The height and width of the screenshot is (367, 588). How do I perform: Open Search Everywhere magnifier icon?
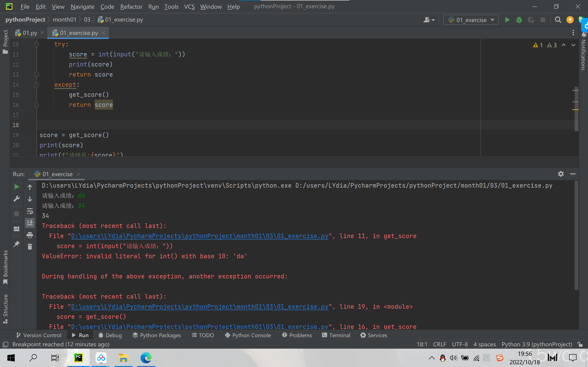pyautogui.click(x=558, y=20)
